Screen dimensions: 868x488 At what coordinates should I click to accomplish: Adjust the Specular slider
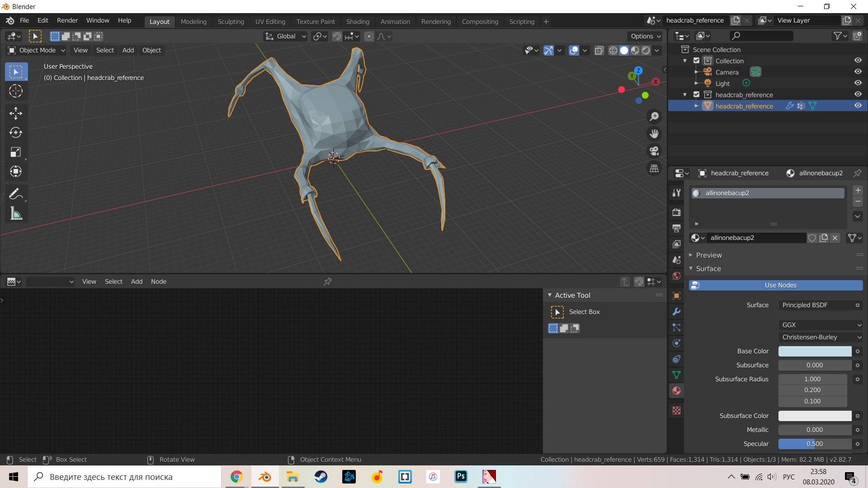[x=815, y=444]
